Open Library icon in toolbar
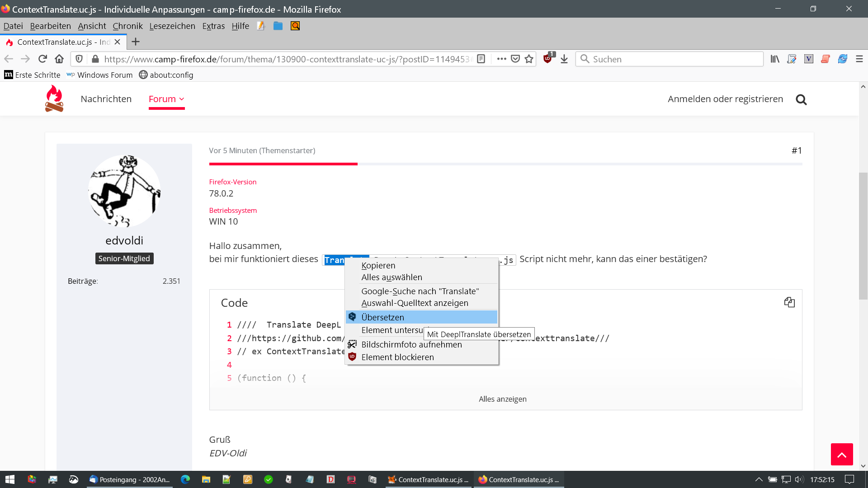 [x=775, y=59]
